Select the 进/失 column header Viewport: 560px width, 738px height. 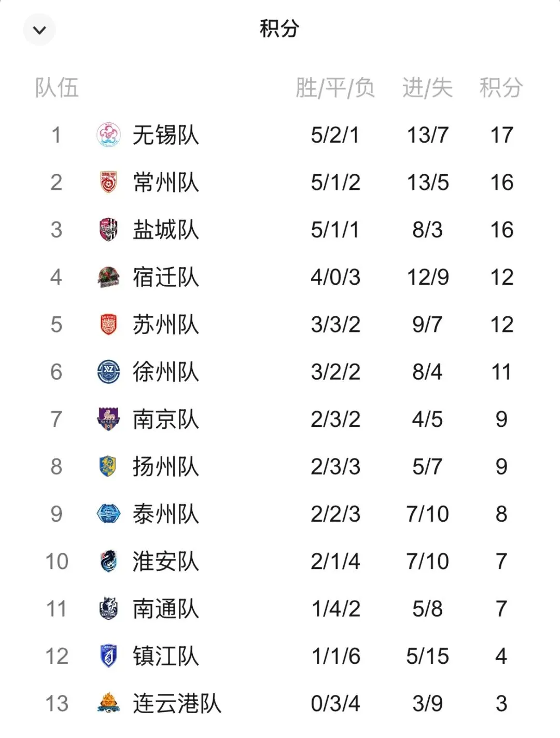click(428, 88)
